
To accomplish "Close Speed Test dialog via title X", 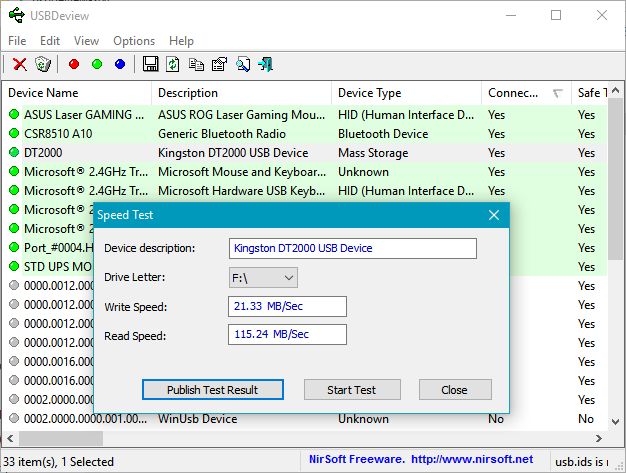I will (x=494, y=215).
